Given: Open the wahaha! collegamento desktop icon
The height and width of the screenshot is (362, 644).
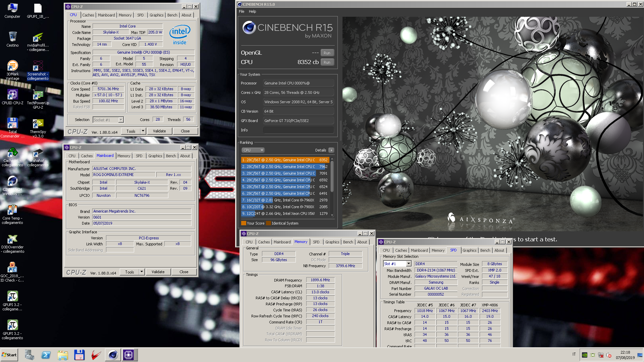Looking at the screenshot, I should click(x=38, y=157).
